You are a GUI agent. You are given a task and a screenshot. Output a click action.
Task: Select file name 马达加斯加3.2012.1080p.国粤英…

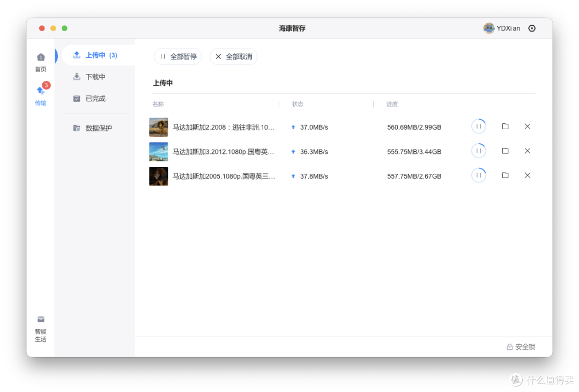224,151
